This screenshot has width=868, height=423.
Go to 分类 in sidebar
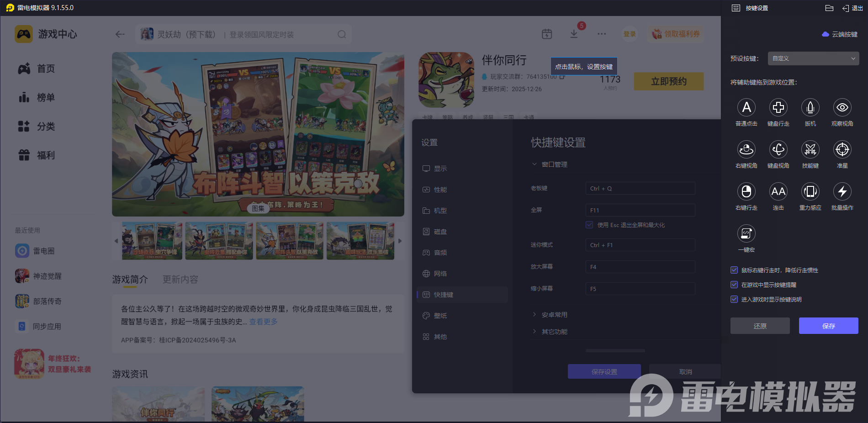click(x=37, y=126)
